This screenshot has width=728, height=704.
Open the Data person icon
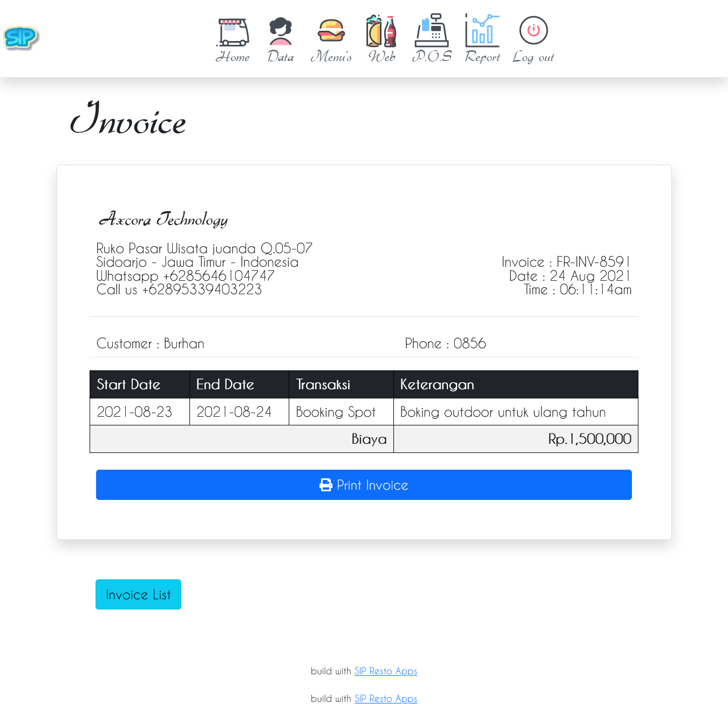coord(281,31)
